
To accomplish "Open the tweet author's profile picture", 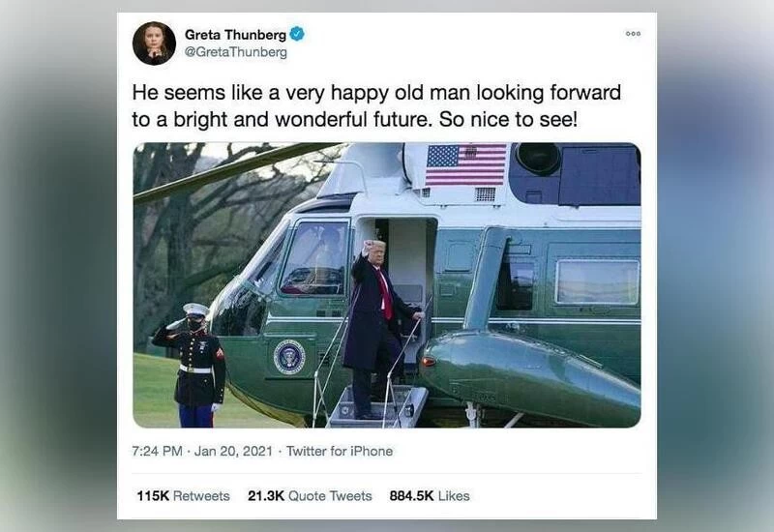I will point(154,44).
